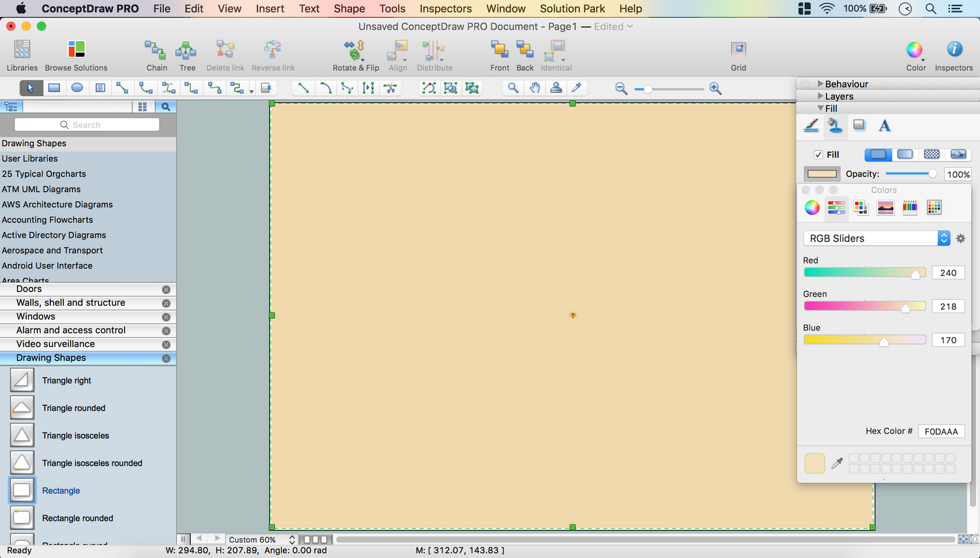The width and height of the screenshot is (980, 558).
Task: Bring the shape to Front
Action: tap(500, 55)
